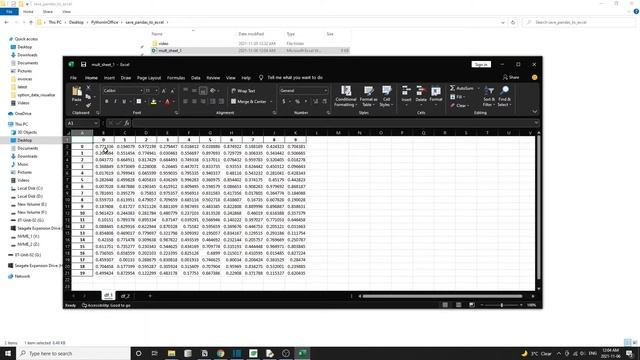This screenshot has width=640, height=360.
Task: Click the smiley feedback icon
Action: coord(535,77)
